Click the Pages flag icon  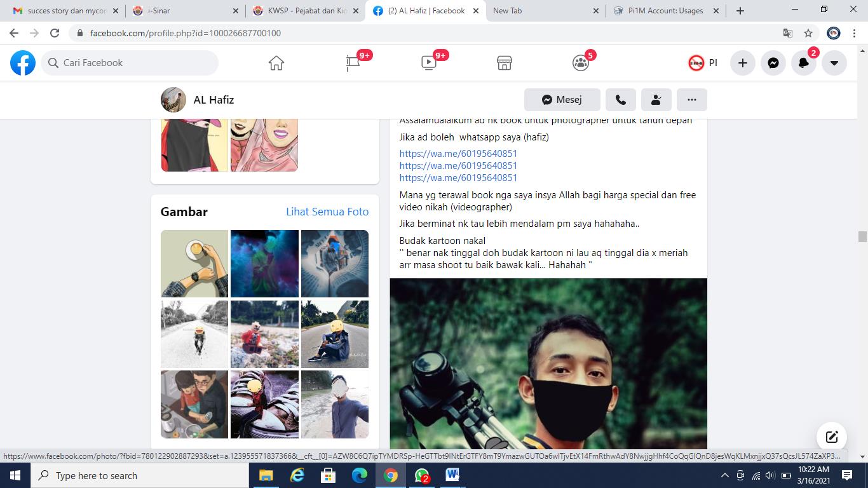click(353, 63)
